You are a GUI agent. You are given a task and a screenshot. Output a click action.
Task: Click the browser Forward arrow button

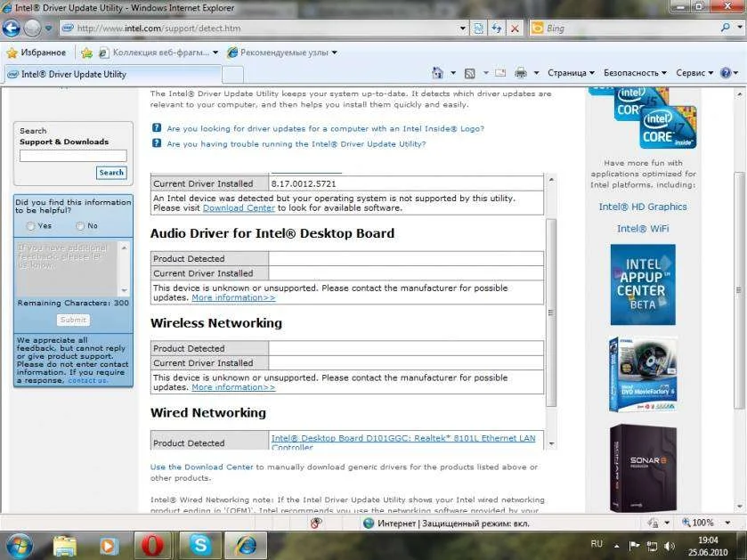point(32,28)
